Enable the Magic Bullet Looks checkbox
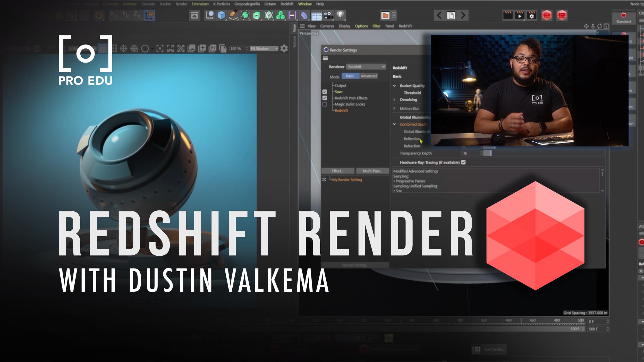644x362 pixels. pyautogui.click(x=325, y=104)
